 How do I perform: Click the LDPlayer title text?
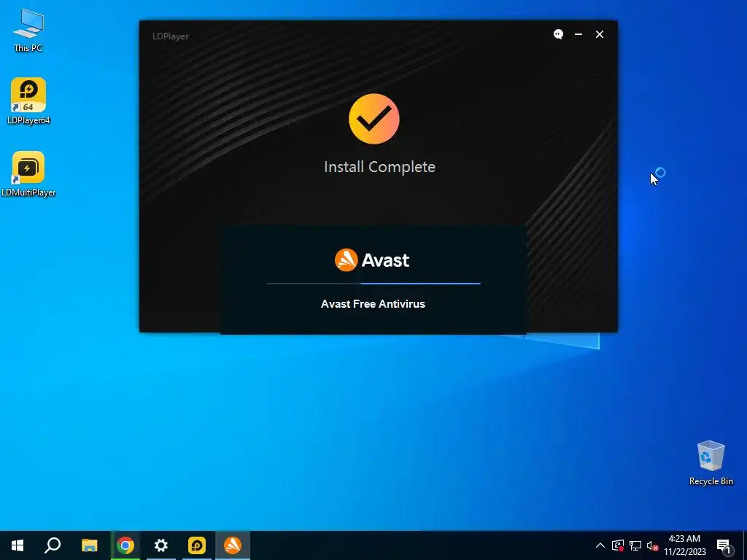[x=171, y=36]
